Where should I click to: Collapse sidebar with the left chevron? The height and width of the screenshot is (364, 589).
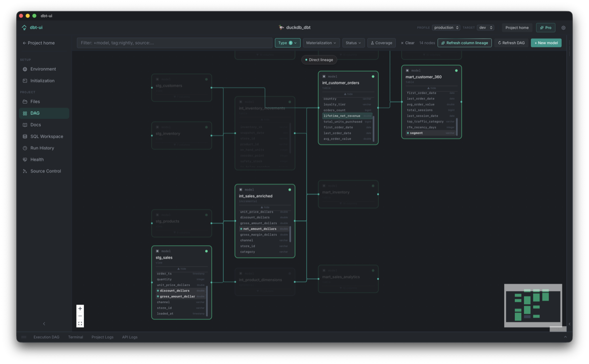(x=44, y=324)
